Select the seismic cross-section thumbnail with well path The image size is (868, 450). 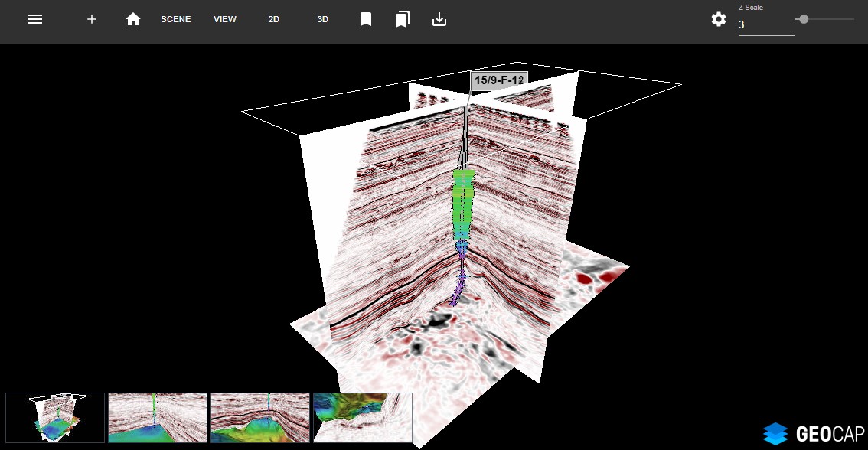pyautogui.click(x=157, y=418)
